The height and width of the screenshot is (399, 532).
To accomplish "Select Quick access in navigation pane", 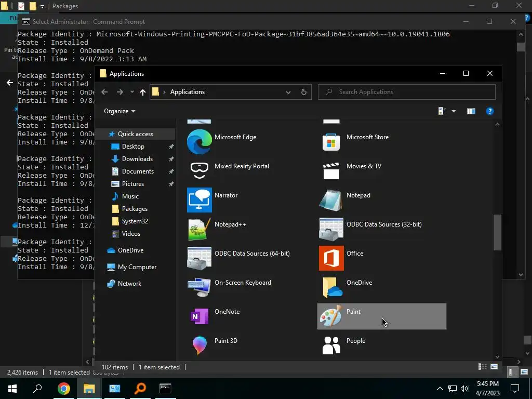I will tap(136, 134).
